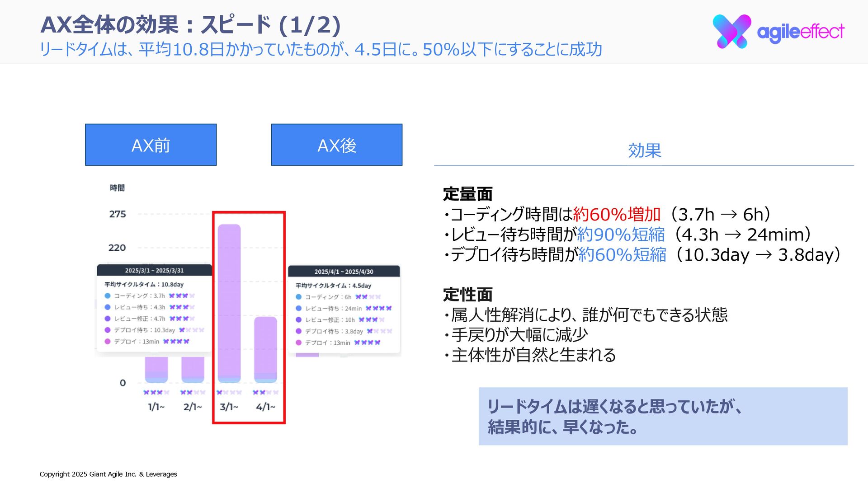Click the 効果 section heading

[x=644, y=150]
